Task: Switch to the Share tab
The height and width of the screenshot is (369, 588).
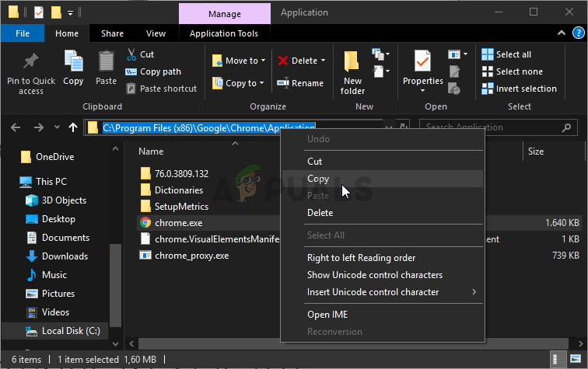Action: tap(112, 33)
